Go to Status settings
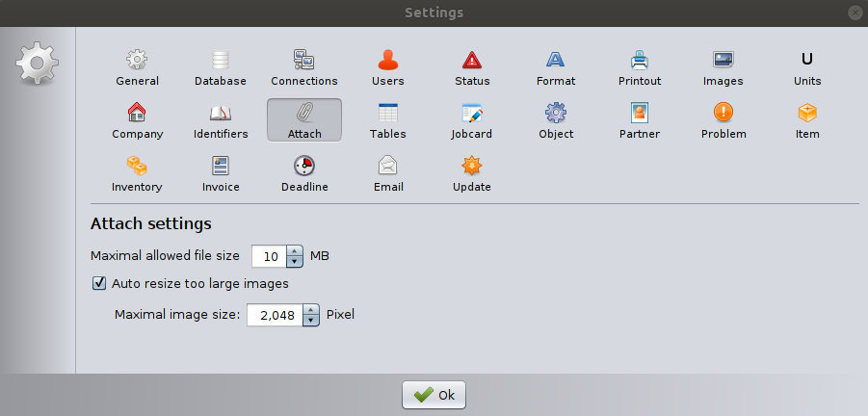 (x=472, y=68)
